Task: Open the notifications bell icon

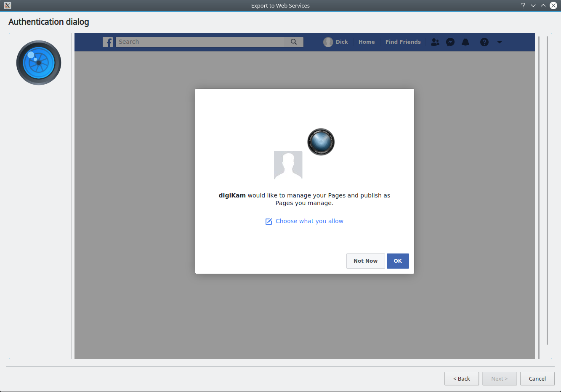Action: tap(465, 42)
